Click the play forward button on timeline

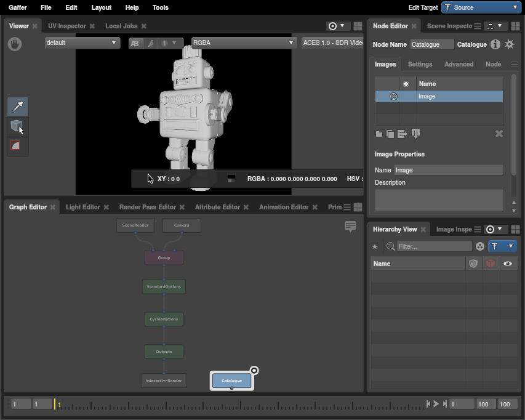click(x=436, y=404)
